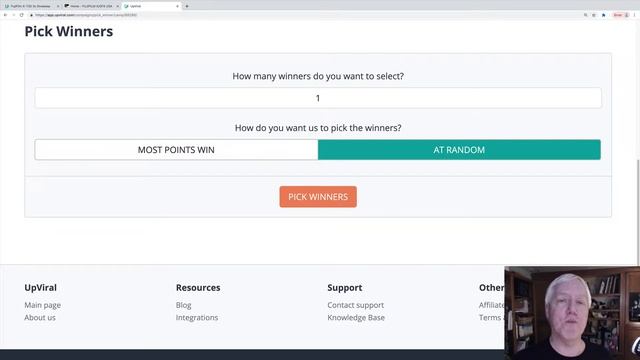Open the Affiliate footer link

491,305
